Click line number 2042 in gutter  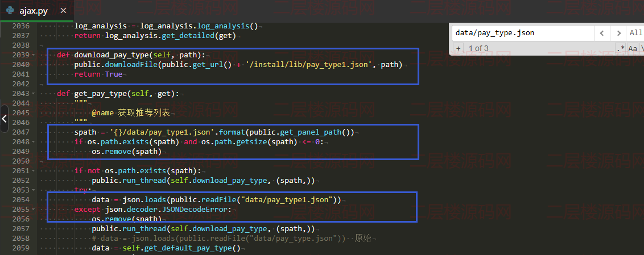[x=21, y=83]
